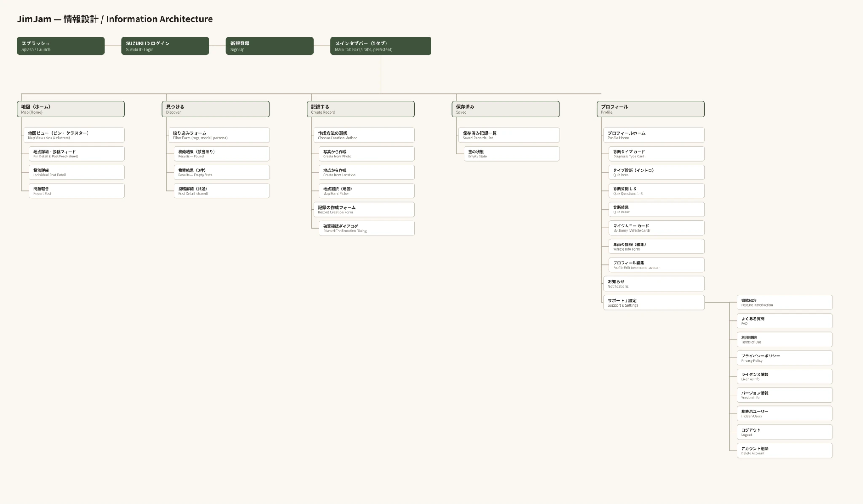
Task: Select the Quiz Intro card
Action: pyautogui.click(x=657, y=172)
